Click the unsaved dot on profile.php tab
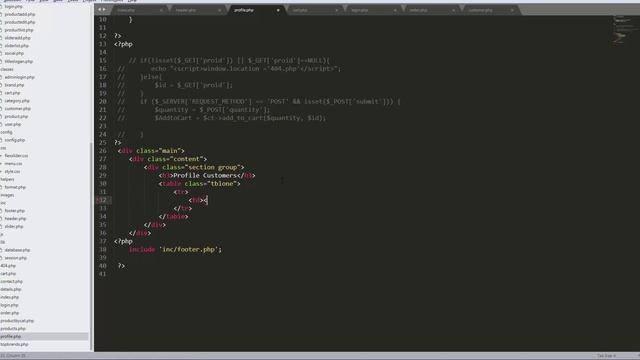The width and height of the screenshot is (640, 360). [x=278, y=10]
